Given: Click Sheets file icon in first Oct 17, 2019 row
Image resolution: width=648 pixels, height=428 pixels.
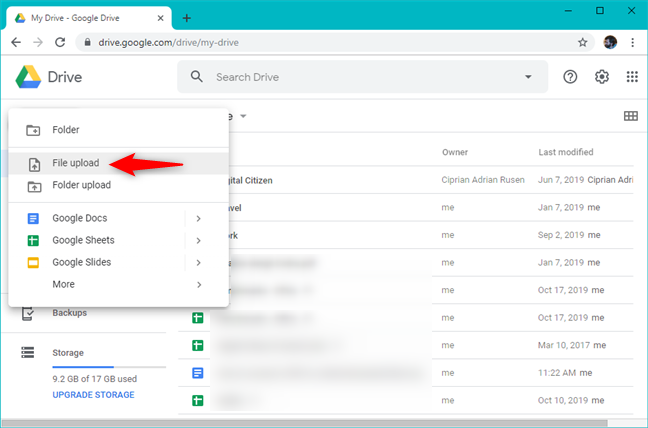Looking at the screenshot, I should coord(198,318).
